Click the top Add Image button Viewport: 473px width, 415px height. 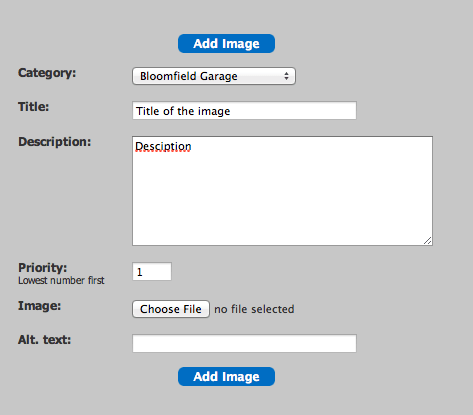pos(226,43)
